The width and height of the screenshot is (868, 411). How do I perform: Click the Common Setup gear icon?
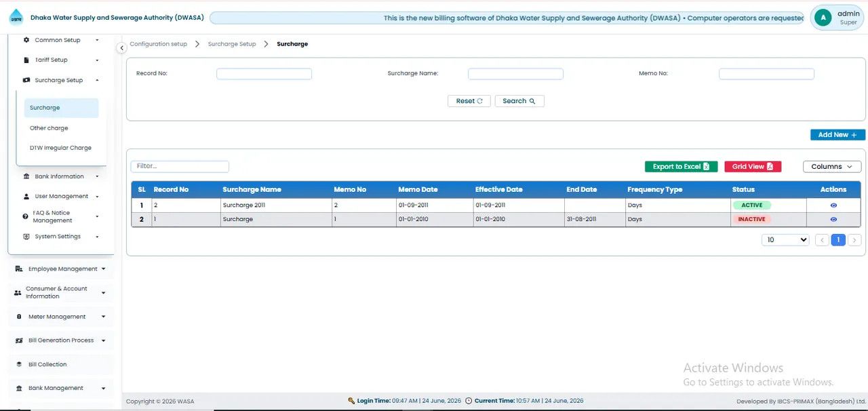point(26,40)
